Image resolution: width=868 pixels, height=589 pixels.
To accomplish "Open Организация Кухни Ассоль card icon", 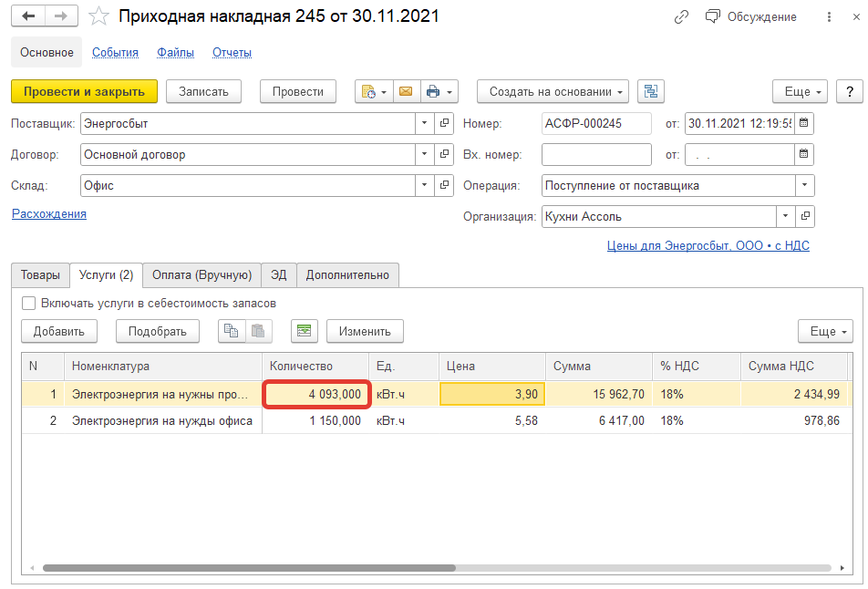I will point(805,216).
